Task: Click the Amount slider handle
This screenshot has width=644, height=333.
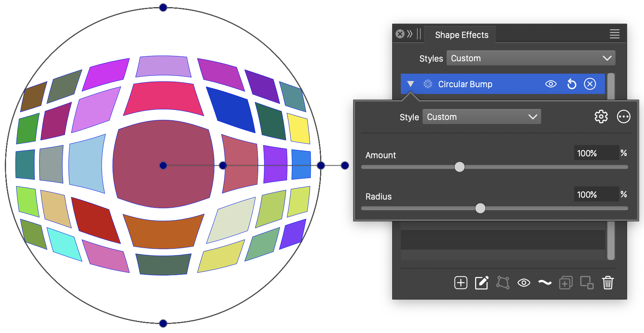Action: (x=459, y=167)
